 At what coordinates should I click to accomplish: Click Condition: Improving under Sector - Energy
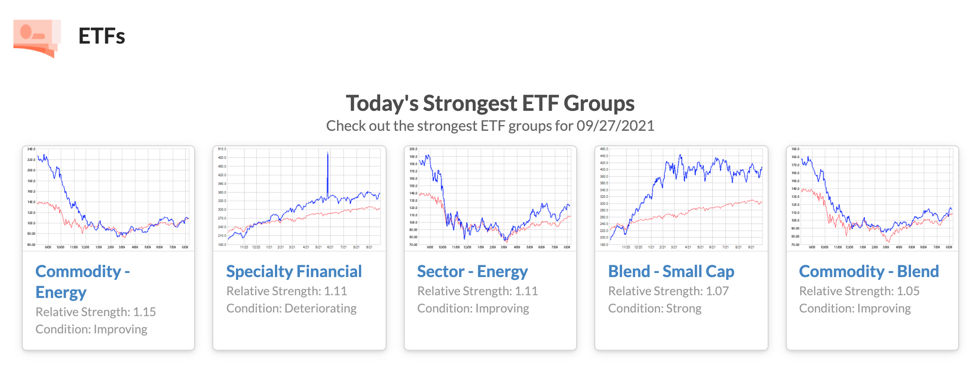(x=473, y=308)
